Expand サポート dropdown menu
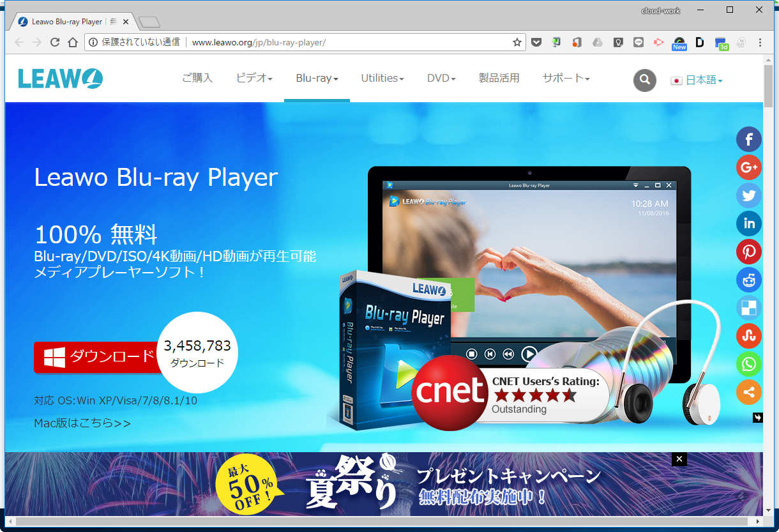This screenshot has height=532, width=779. (x=566, y=79)
